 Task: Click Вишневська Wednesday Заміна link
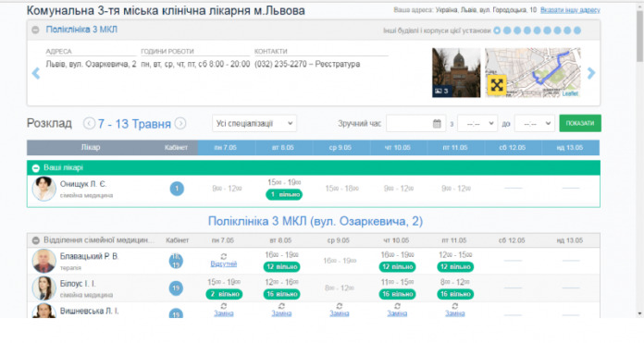(340, 313)
